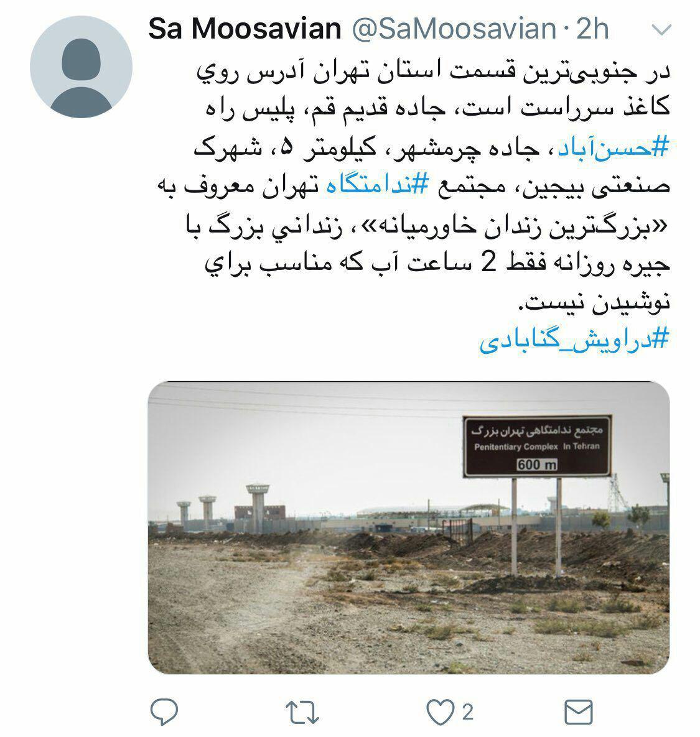Expand the tweet options chevron
This screenshot has height=737, width=700.
click(x=662, y=30)
